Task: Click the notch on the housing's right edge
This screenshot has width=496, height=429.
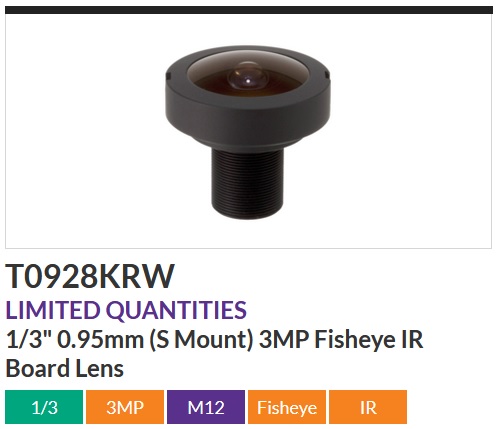Action: tap(326, 75)
